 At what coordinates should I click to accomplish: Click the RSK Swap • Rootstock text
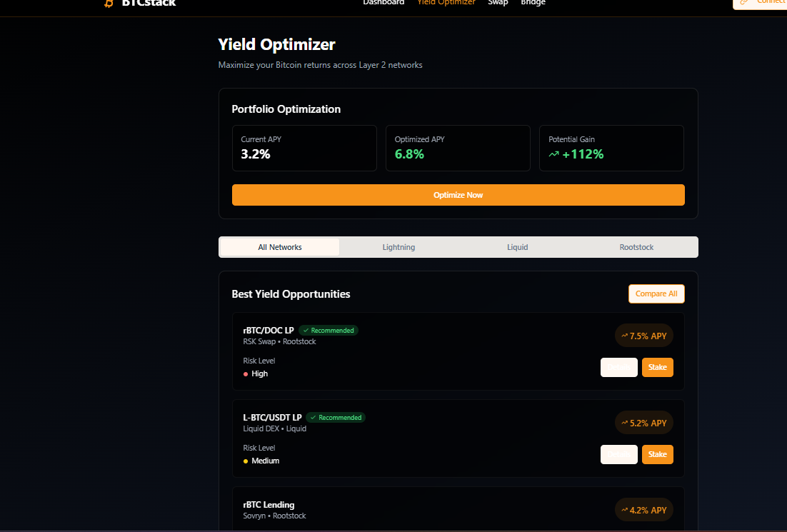click(279, 341)
